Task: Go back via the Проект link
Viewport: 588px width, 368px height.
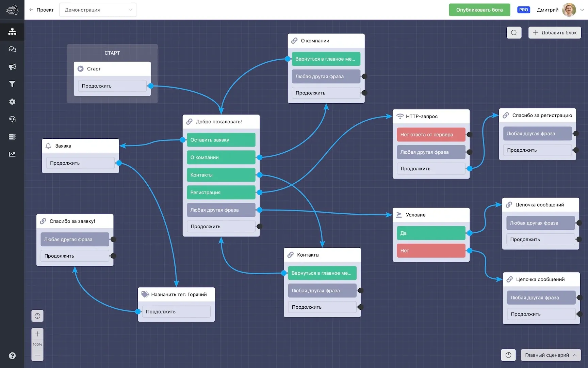Action: pyautogui.click(x=42, y=10)
